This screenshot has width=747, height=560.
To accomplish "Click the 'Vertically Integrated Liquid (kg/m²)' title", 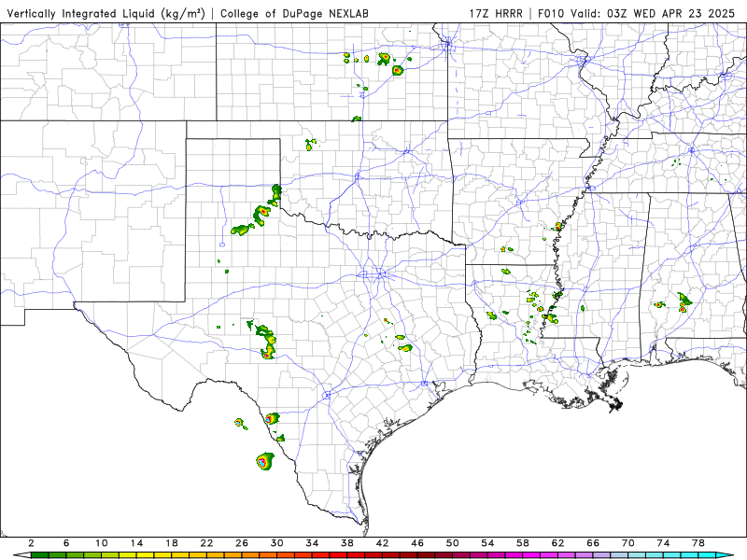I will (106, 14).
